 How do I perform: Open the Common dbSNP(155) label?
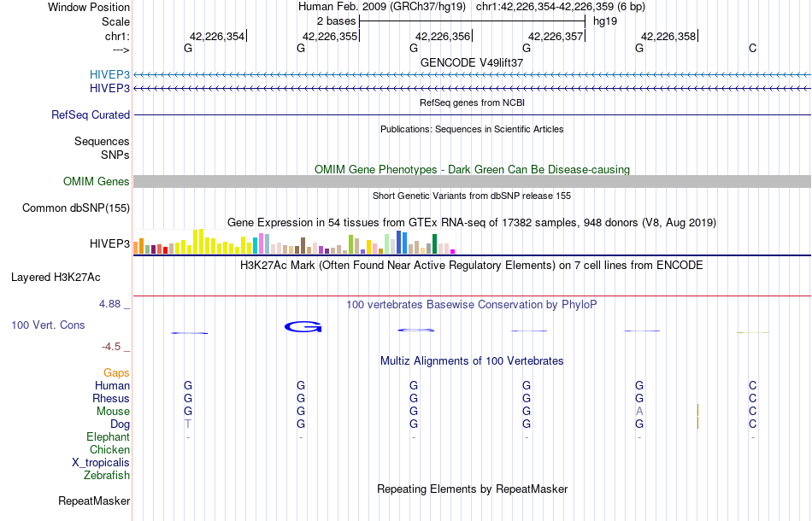pos(76,208)
